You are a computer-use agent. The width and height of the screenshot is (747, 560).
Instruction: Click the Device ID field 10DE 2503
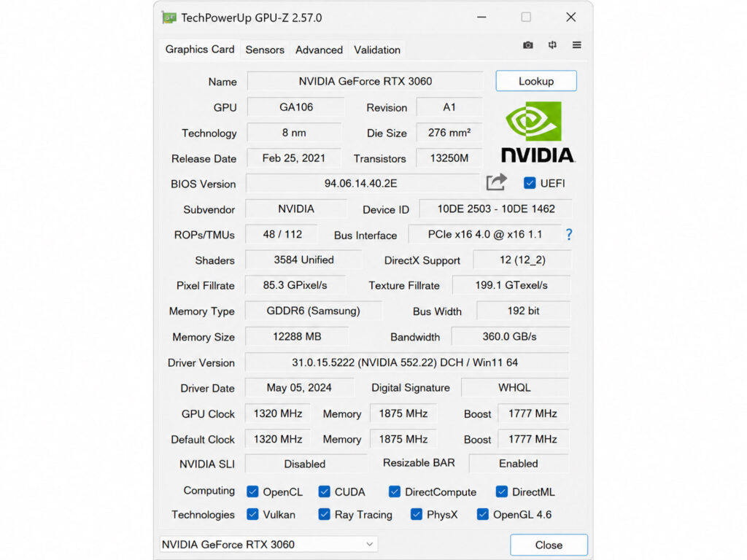tap(496, 209)
